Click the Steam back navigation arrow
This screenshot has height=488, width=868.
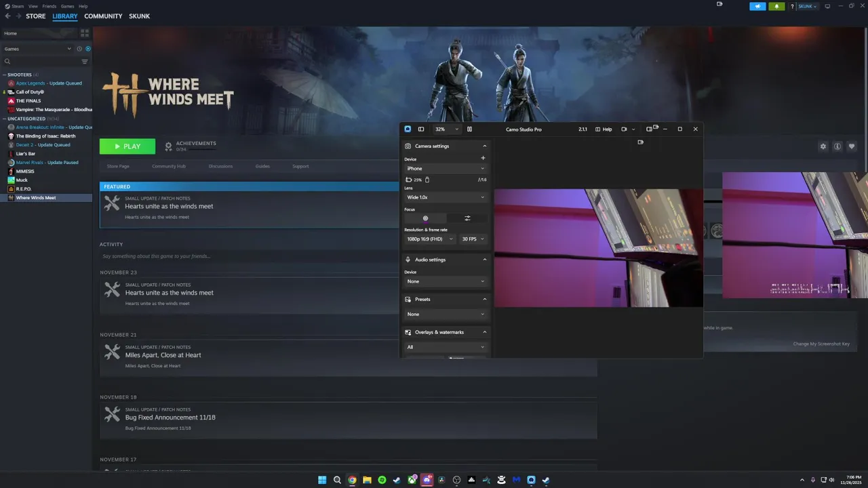pos(8,16)
